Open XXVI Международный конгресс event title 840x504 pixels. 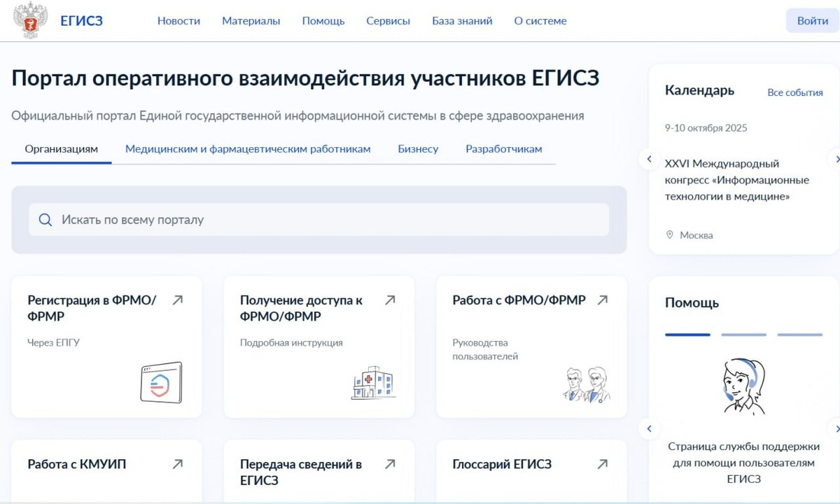(737, 181)
